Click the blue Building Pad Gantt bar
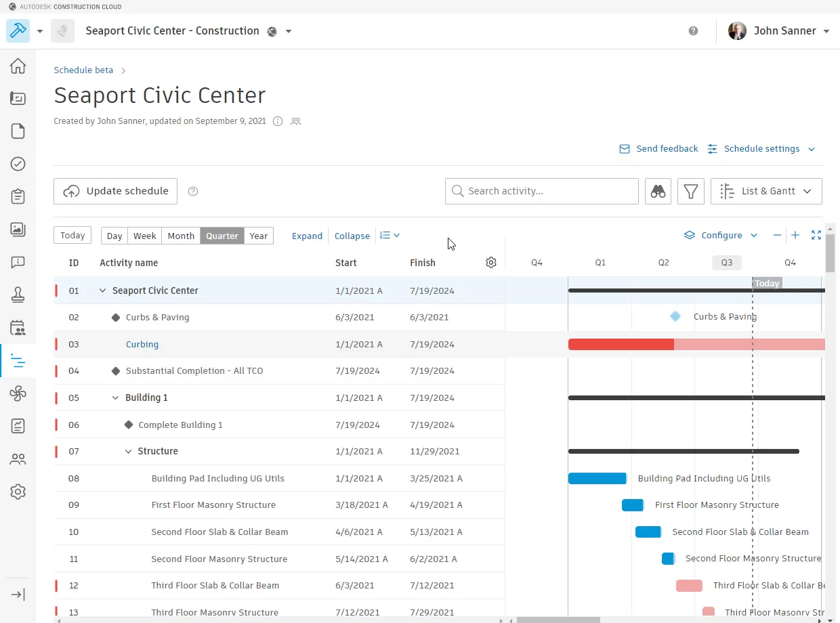Screen dimensions: 840x623 tap(597, 478)
